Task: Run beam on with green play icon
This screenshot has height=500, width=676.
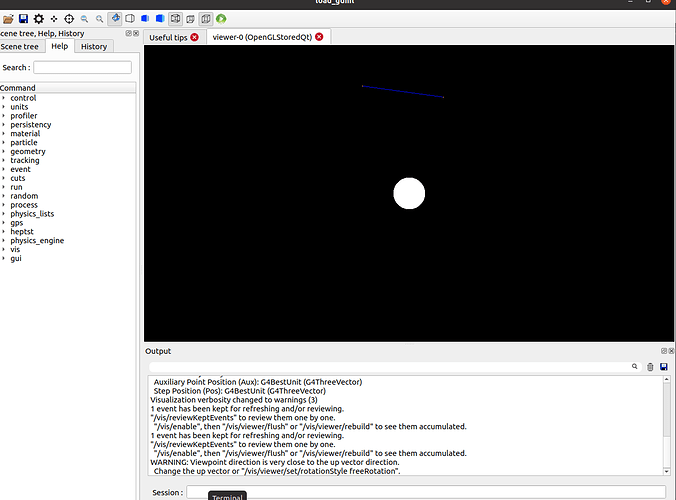Action: click(x=221, y=19)
